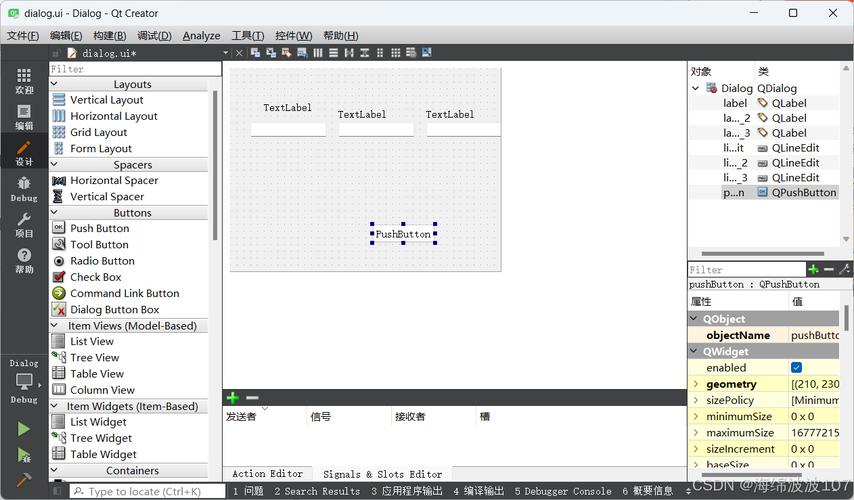The image size is (854, 500).
Task: Open the 欢迎 (Welcome) mode
Action: [x=24, y=80]
